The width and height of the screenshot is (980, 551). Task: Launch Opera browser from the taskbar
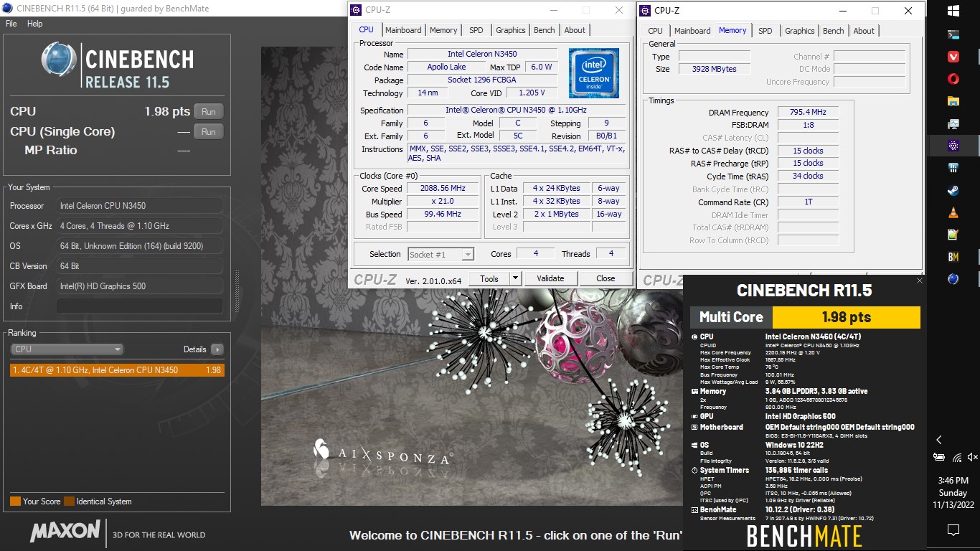tap(953, 79)
